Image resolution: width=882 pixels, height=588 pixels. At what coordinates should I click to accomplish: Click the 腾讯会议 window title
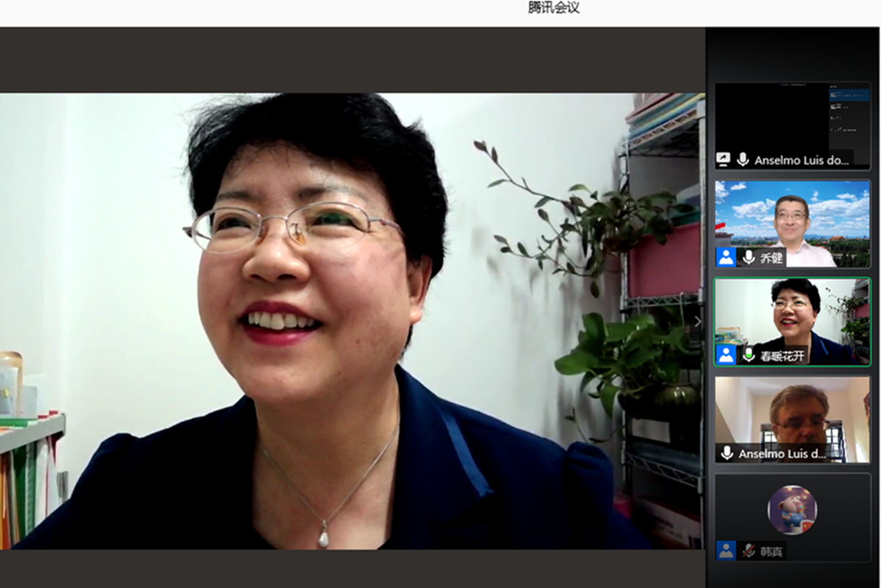click(553, 7)
